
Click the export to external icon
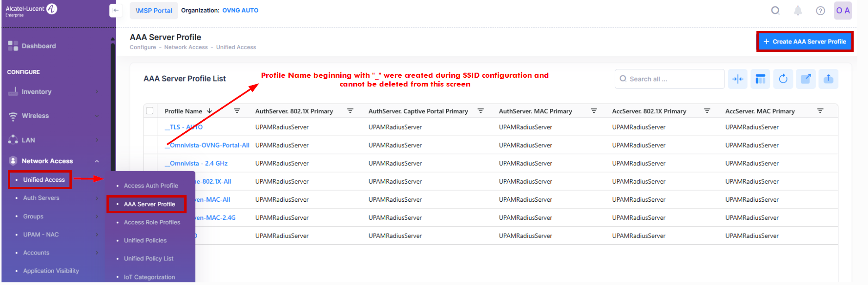pyautogui.click(x=806, y=79)
